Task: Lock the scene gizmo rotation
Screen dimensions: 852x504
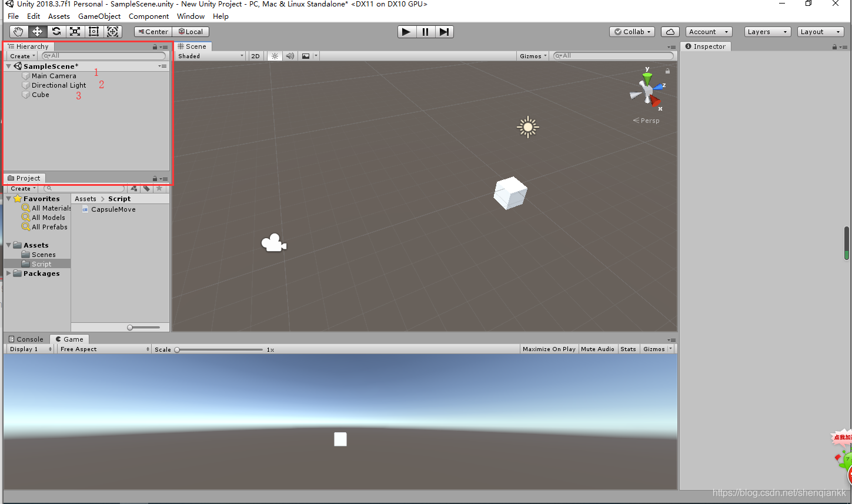Action: (x=667, y=71)
